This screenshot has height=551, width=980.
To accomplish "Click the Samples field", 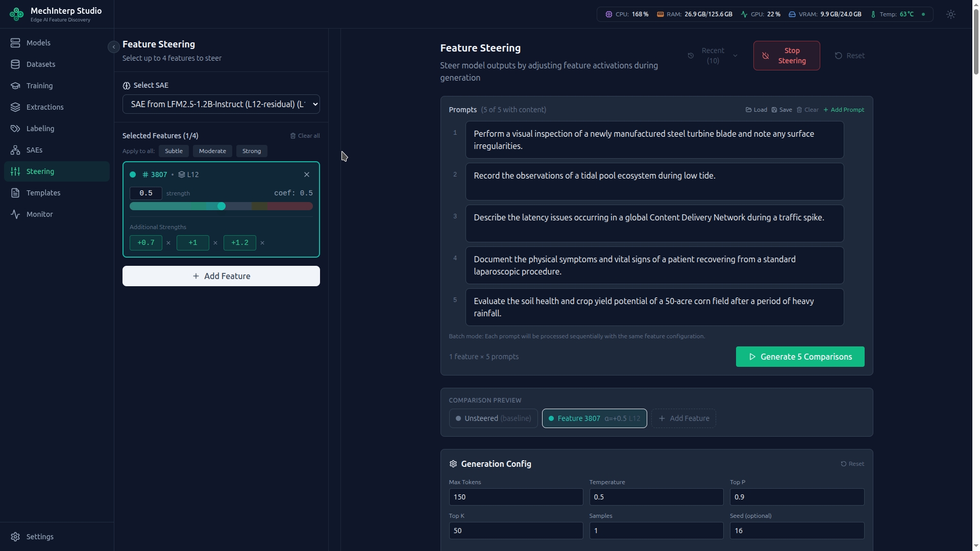I will [x=656, y=531].
